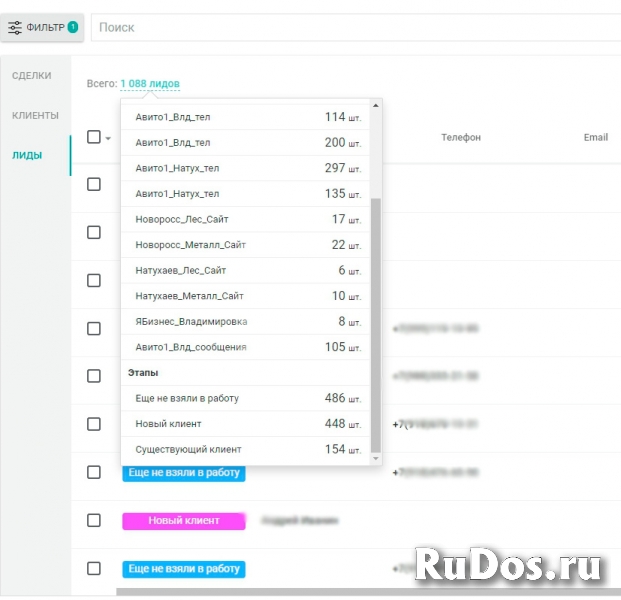Toggle the select-all checkbox in table header

click(x=94, y=137)
